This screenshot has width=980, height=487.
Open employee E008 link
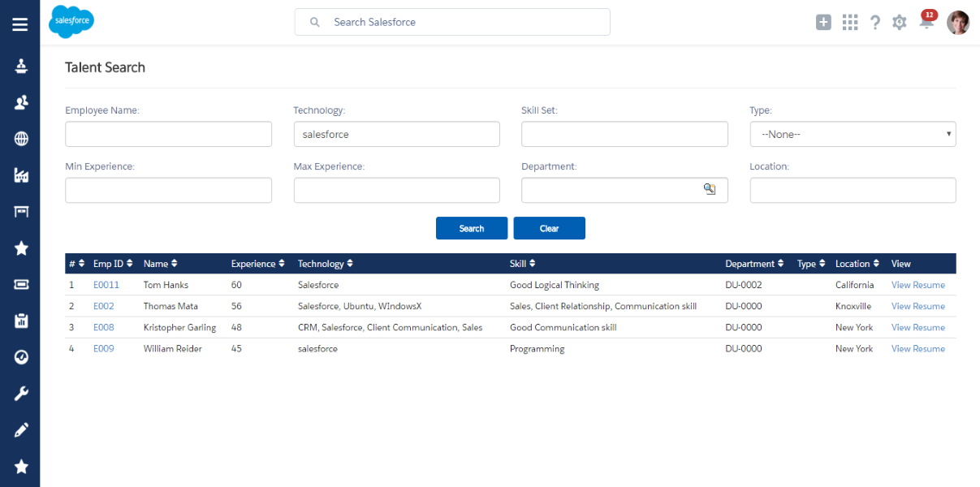[x=104, y=327]
